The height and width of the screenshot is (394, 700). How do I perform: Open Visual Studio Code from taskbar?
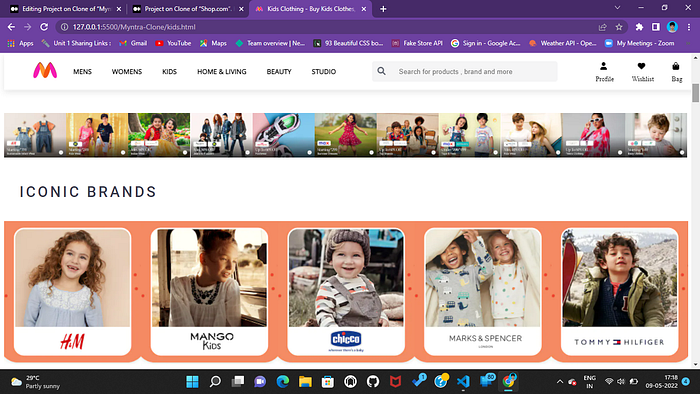(x=463, y=382)
